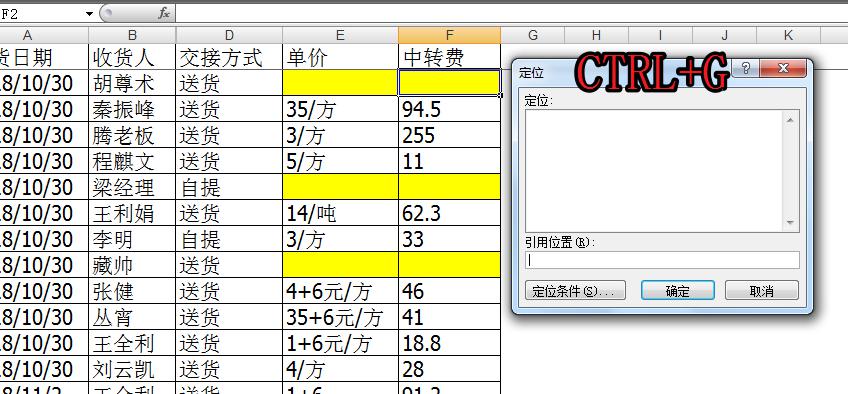Select column E header
Screen dimensions: 848x394
[x=340, y=36]
